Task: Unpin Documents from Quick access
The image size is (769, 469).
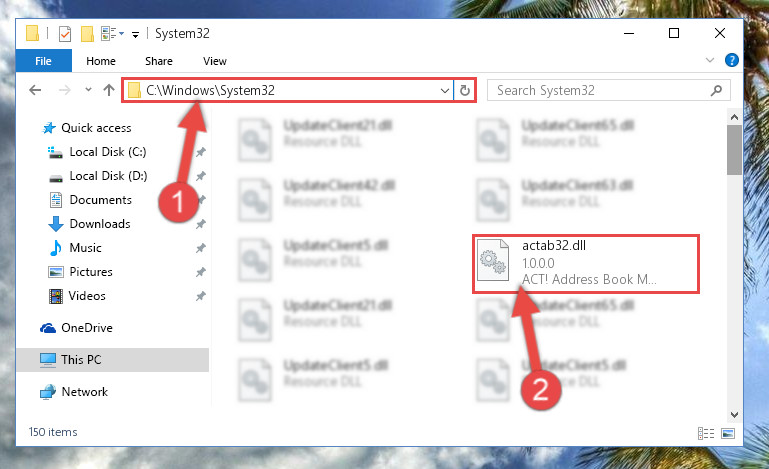Action: [x=201, y=200]
